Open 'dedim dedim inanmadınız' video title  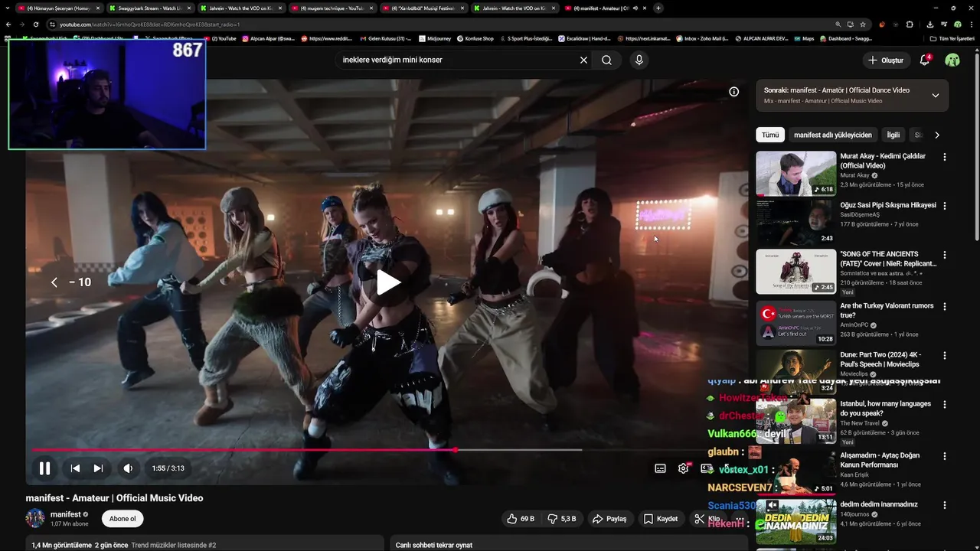[878, 504]
